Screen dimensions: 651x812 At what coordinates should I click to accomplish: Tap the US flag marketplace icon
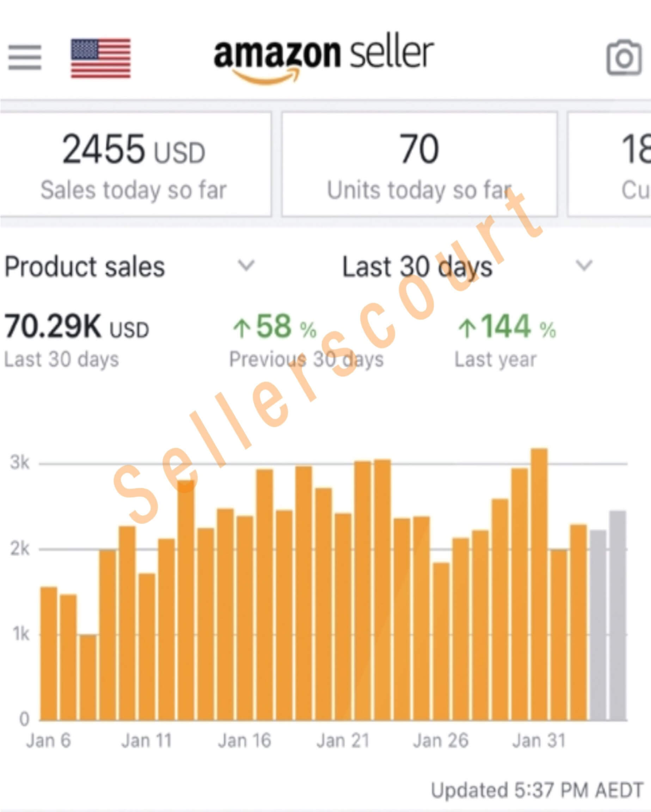point(100,58)
